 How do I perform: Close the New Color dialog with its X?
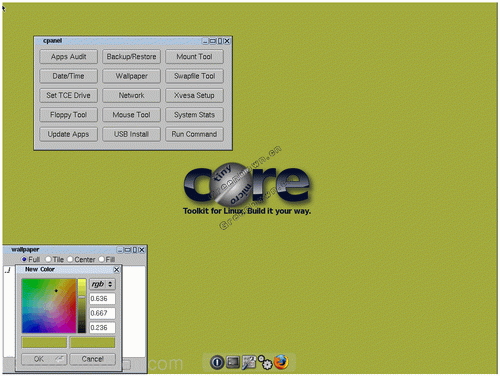[x=116, y=269]
